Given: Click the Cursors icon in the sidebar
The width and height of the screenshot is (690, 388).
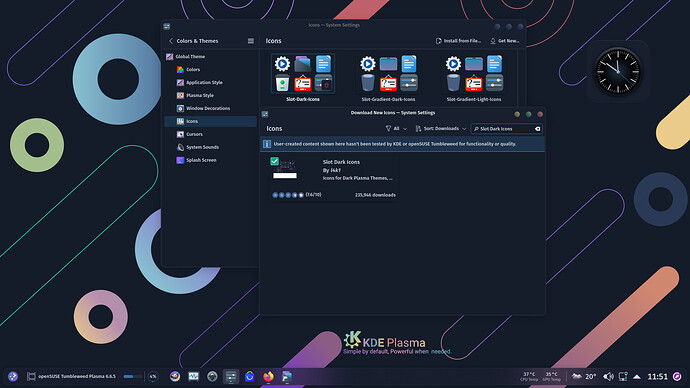Looking at the screenshot, I should [x=180, y=134].
